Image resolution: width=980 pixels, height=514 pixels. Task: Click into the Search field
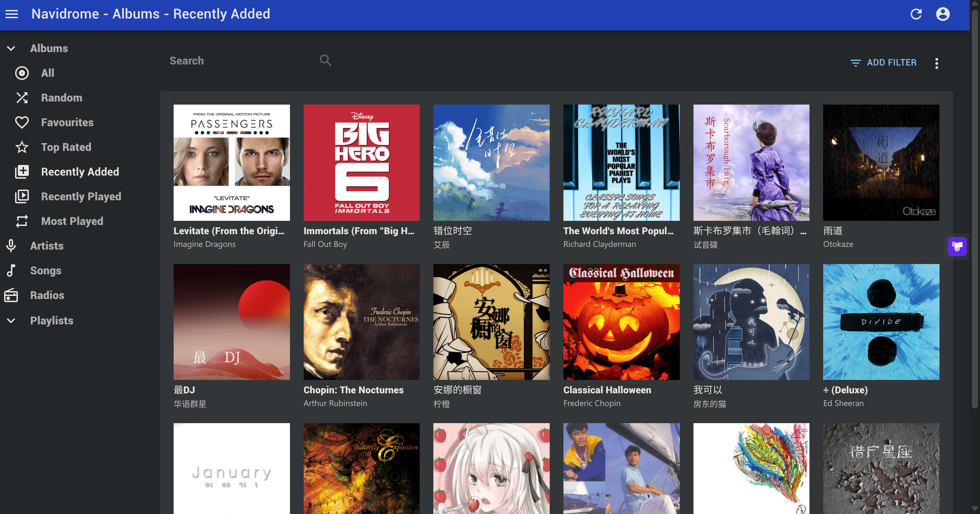240,61
